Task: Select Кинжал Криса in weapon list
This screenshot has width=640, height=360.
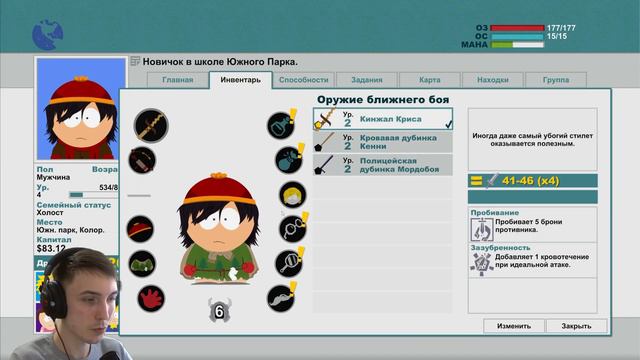Action: (383, 119)
